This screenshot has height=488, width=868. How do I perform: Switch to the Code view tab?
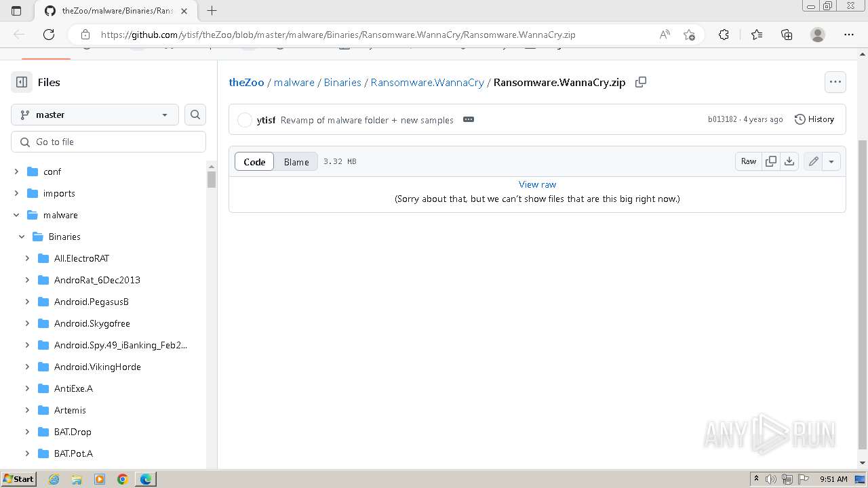pos(254,161)
